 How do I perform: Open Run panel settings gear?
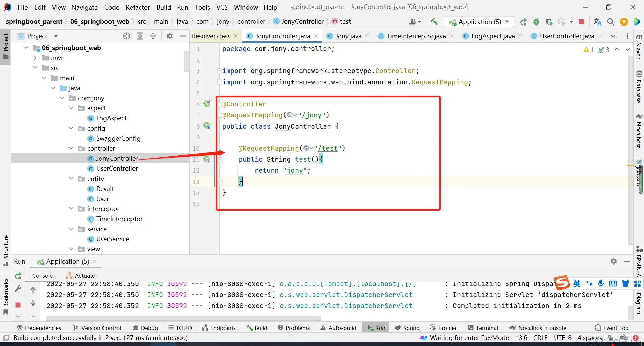tap(614, 261)
